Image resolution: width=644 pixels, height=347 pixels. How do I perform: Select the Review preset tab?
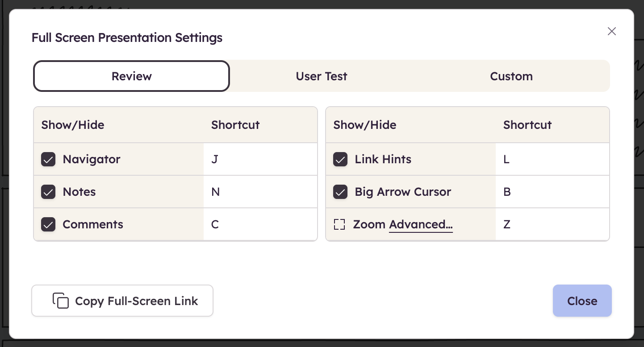pyautogui.click(x=131, y=76)
